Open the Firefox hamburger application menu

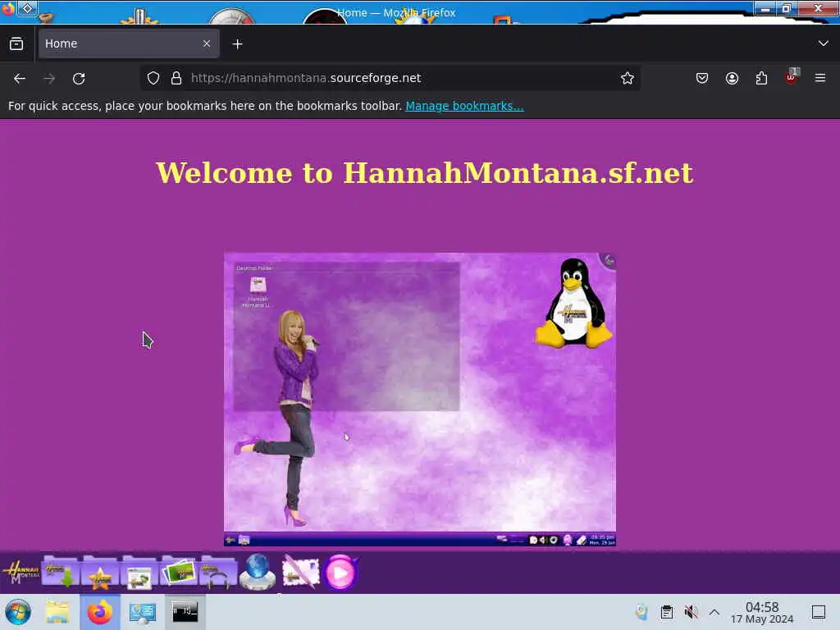[x=820, y=78]
